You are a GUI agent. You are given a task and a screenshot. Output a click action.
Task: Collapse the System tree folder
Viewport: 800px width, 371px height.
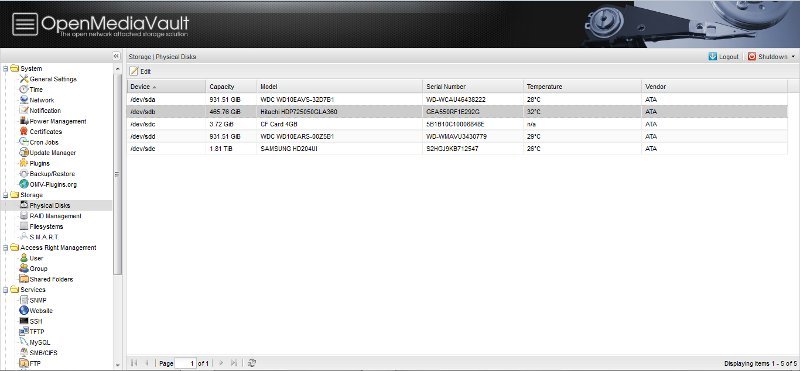pyautogui.click(x=5, y=68)
